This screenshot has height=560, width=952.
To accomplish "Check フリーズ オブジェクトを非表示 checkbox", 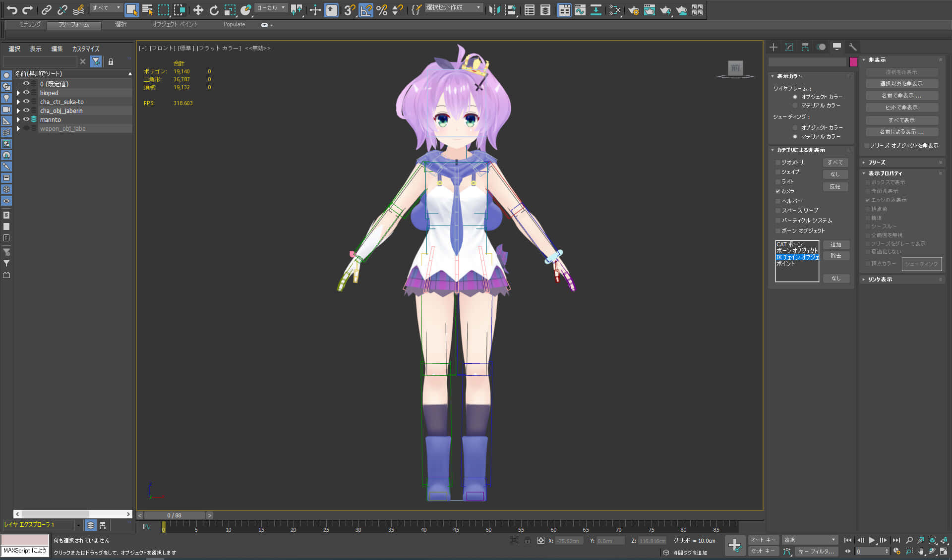I will click(867, 146).
